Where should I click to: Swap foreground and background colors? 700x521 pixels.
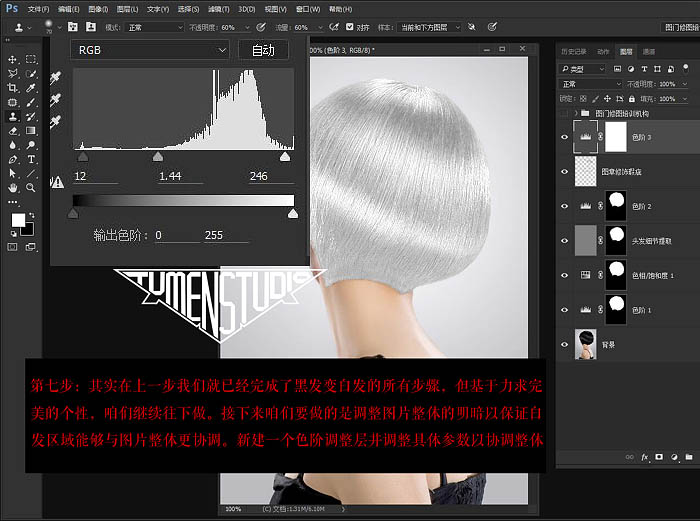[32, 215]
